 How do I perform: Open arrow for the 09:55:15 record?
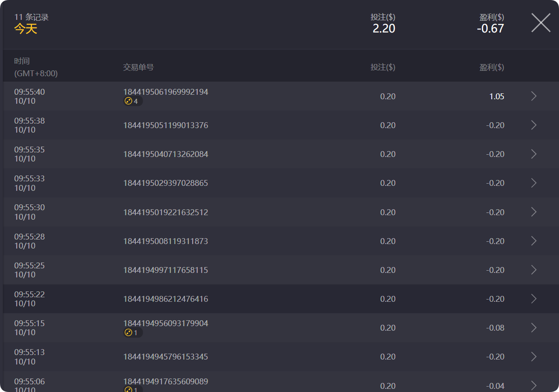pos(534,327)
